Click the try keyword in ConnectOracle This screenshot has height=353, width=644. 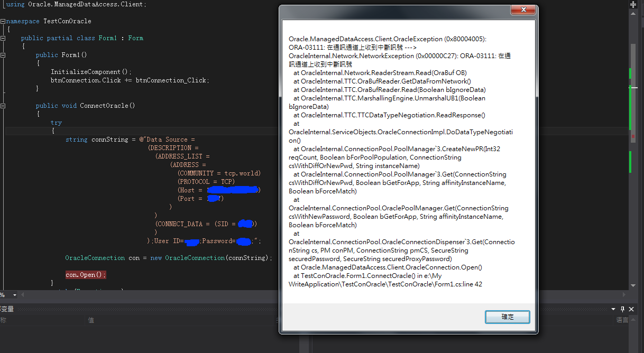(x=56, y=123)
